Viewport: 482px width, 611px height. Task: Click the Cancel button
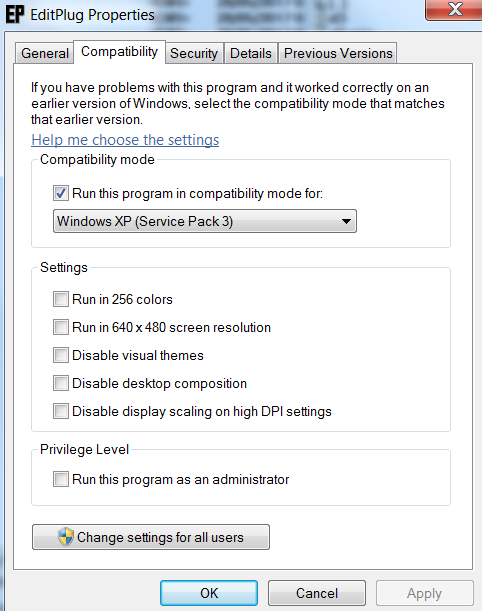click(316, 593)
